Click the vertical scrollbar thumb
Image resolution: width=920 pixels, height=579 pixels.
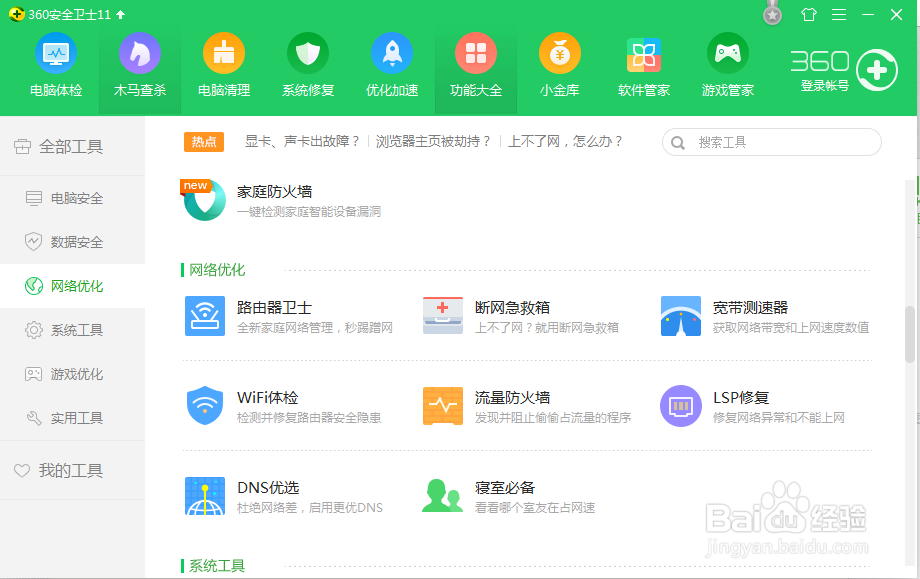910,334
